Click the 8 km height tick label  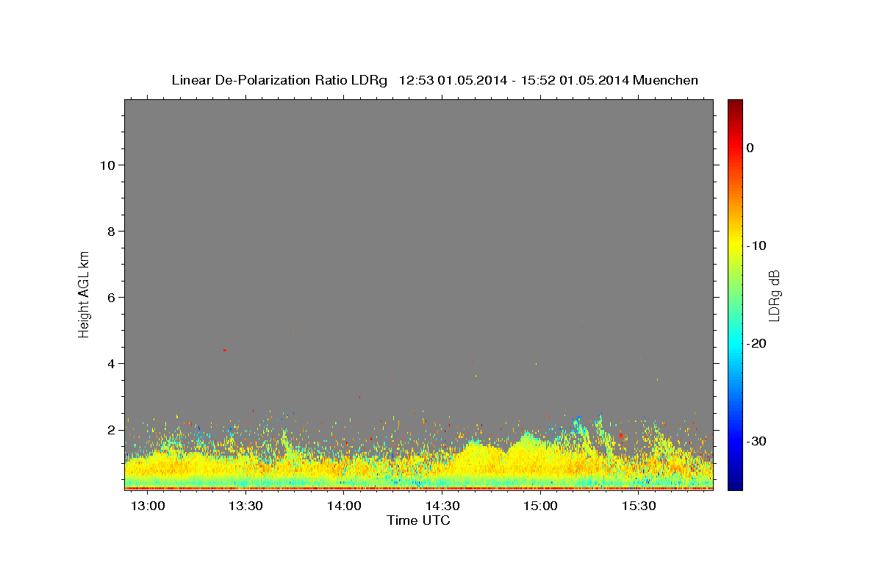coord(110,232)
